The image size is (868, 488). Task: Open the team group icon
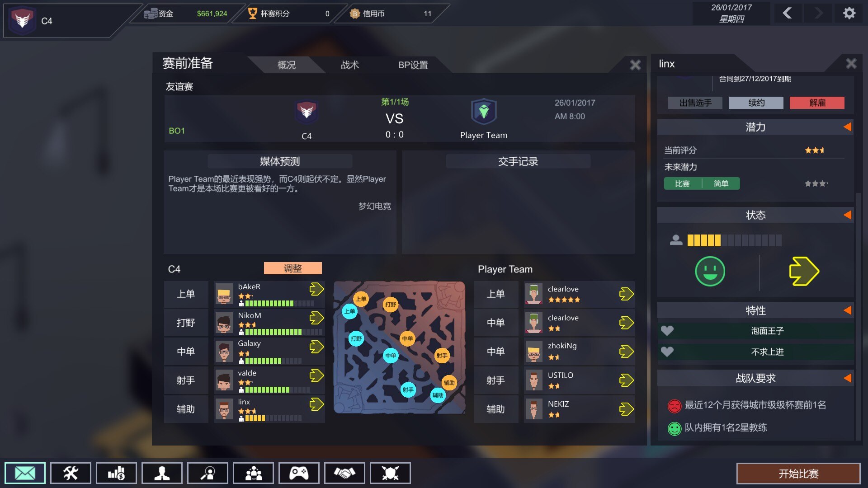click(x=253, y=473)
